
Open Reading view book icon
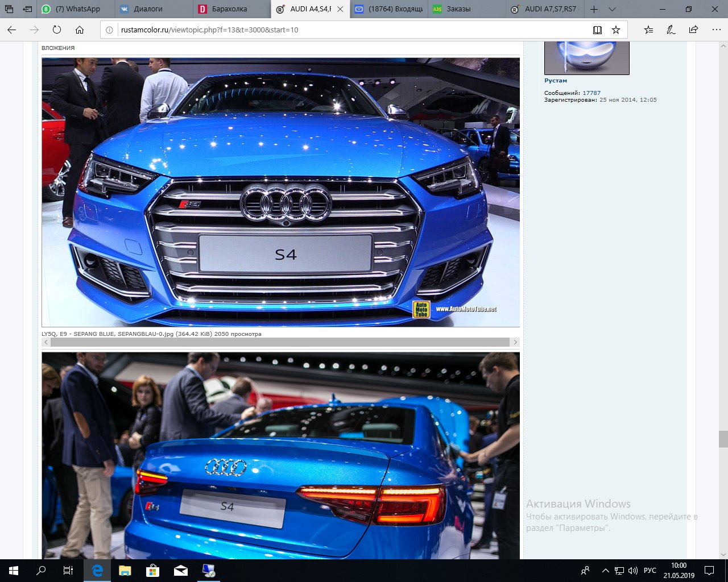point(597,30)
